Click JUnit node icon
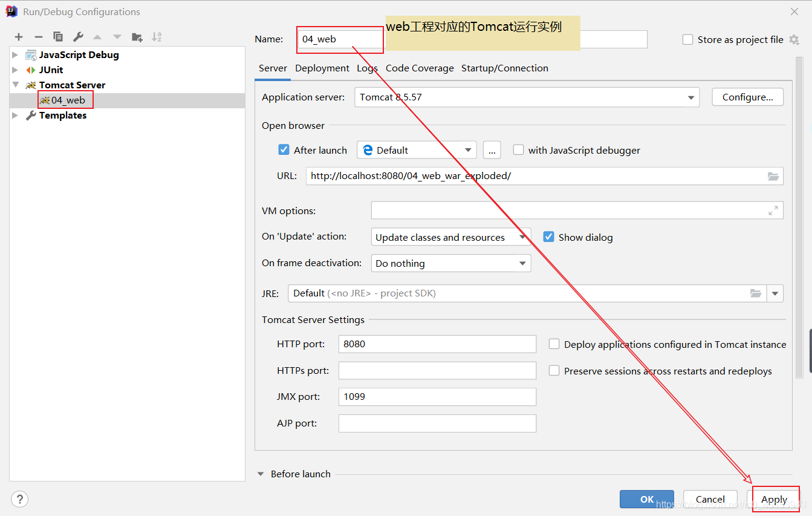This screenshot has height=516, width=812. 31,70
